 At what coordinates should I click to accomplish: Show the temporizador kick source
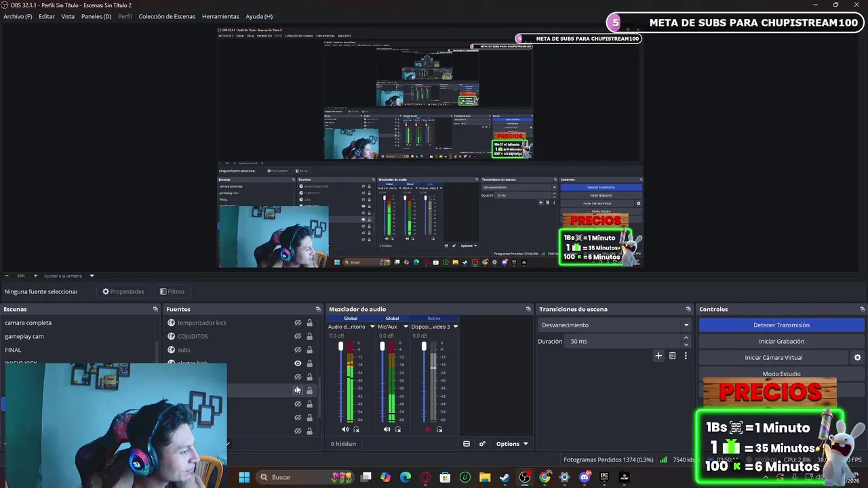298,323
